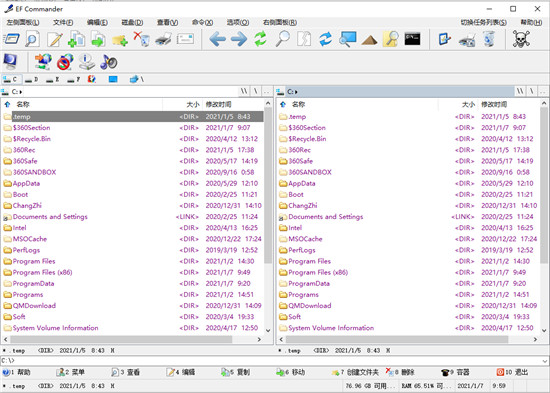Click the F1 帮助 function key button
550x393 pixels.
(x=17, y=372)
